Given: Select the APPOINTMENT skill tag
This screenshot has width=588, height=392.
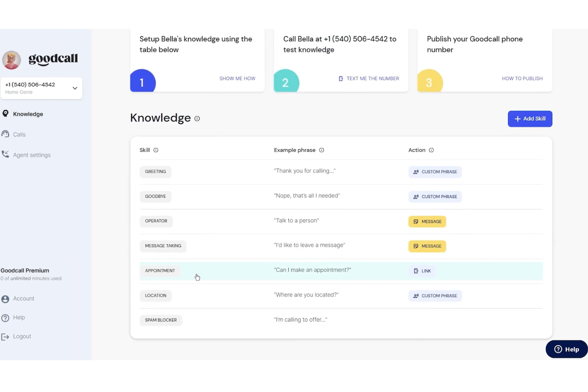Looking at the screenshot, I should [160, 270].
